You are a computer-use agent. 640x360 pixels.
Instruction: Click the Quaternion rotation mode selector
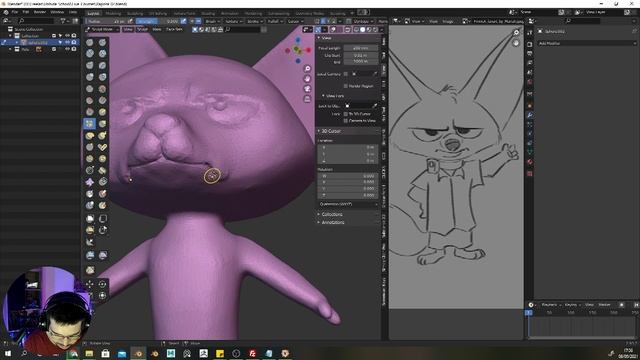coord(348,204)
